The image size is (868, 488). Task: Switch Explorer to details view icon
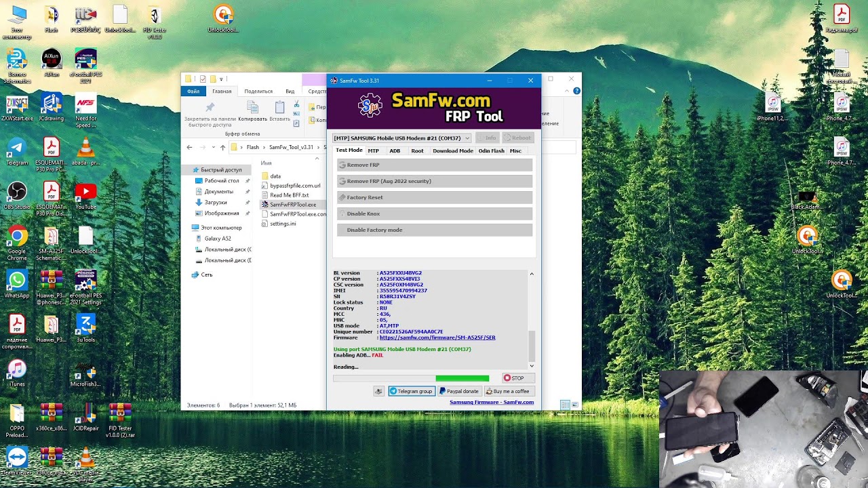click(x=564, y=405)
